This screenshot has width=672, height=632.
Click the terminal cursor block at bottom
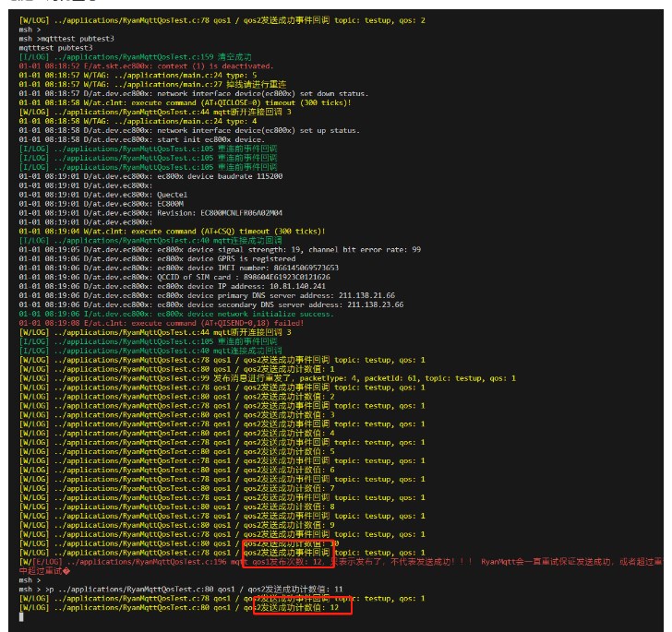[x=21, y=617]
